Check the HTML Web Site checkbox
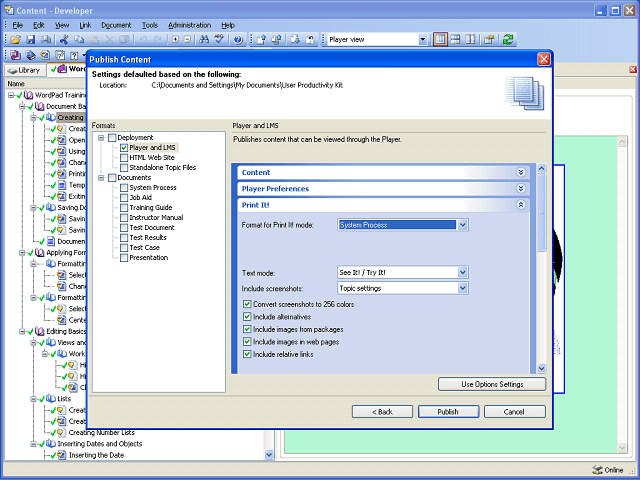This screenshot has height=480, width=640. click(124, 158)
